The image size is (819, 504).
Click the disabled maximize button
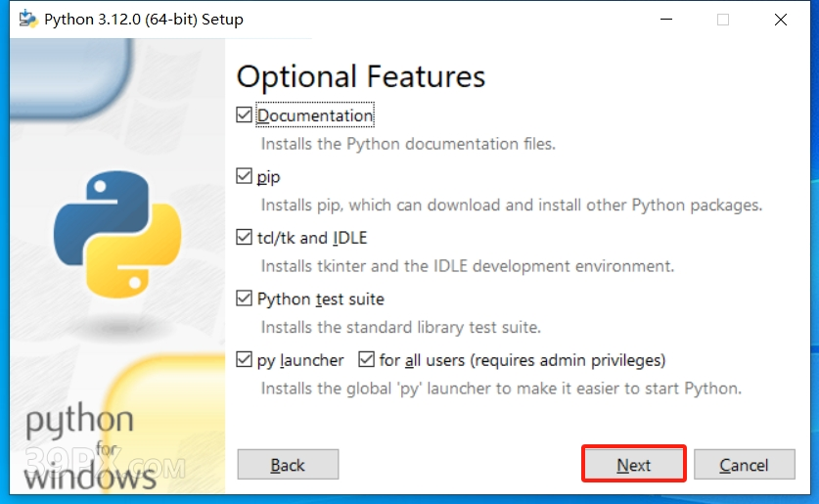coord(723,20)
